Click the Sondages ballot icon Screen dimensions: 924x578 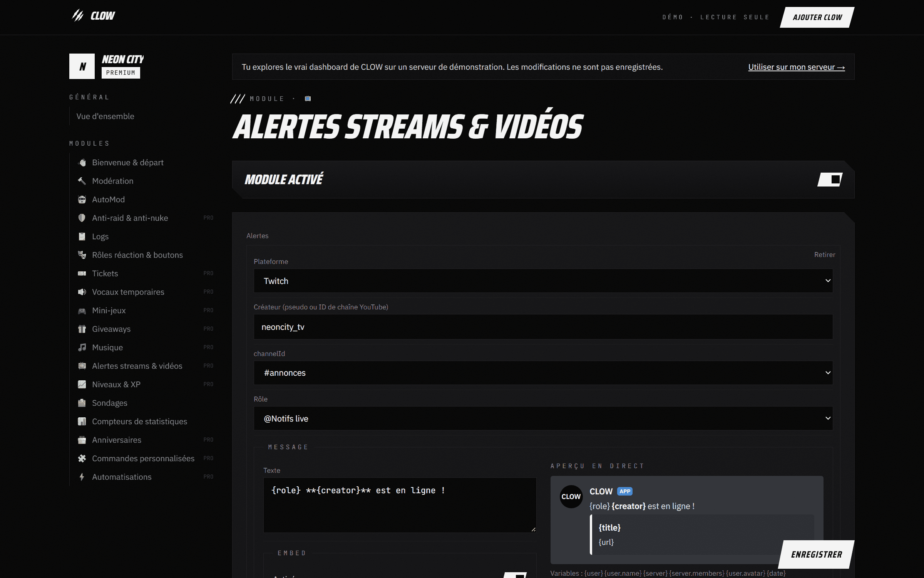point(82,403)
